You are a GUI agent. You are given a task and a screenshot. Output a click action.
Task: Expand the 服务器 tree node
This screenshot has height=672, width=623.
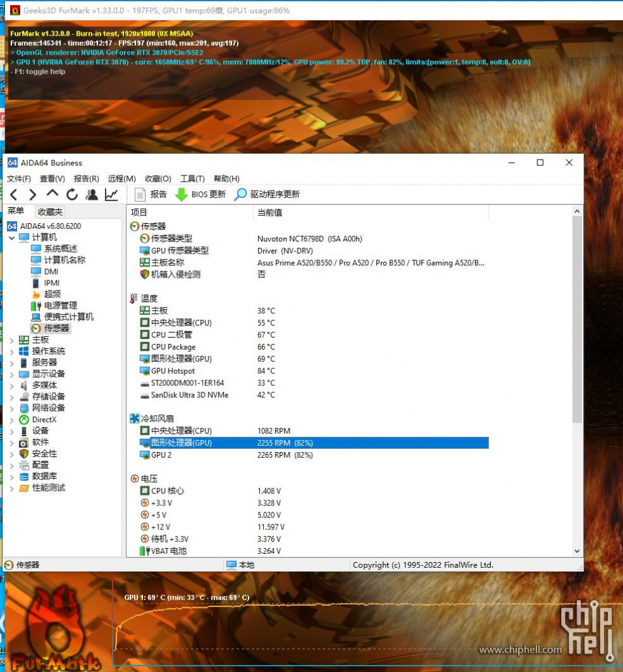click(11, 363)
